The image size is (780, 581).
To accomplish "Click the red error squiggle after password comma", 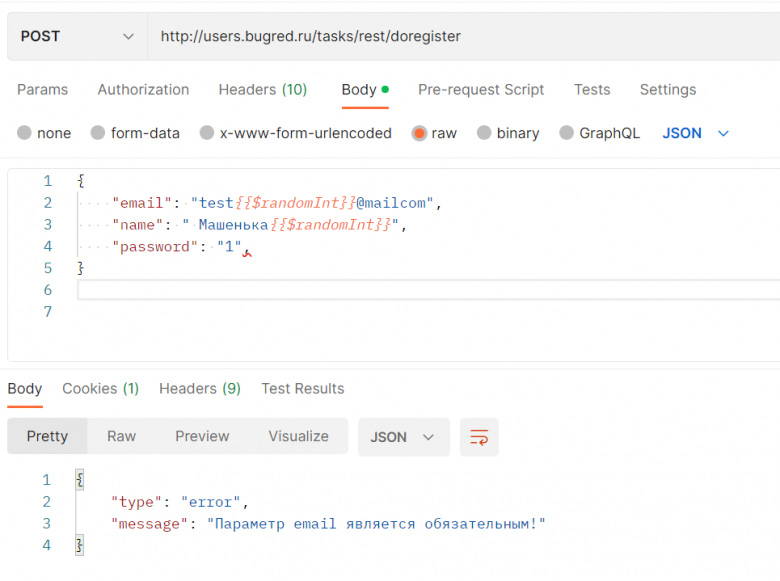I will 247,254.
